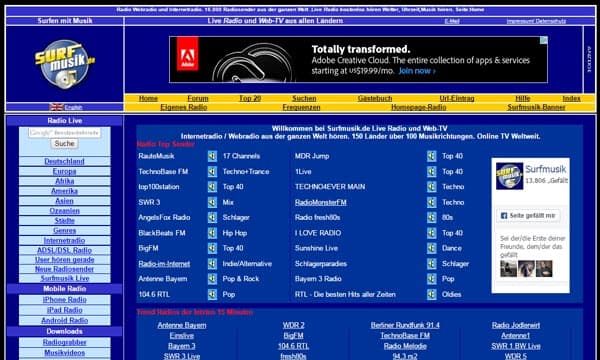The width and height of the screenshot is (600, 360).
Task: Open Surfmusik Banner link
Action: click(x=536, y=108)
